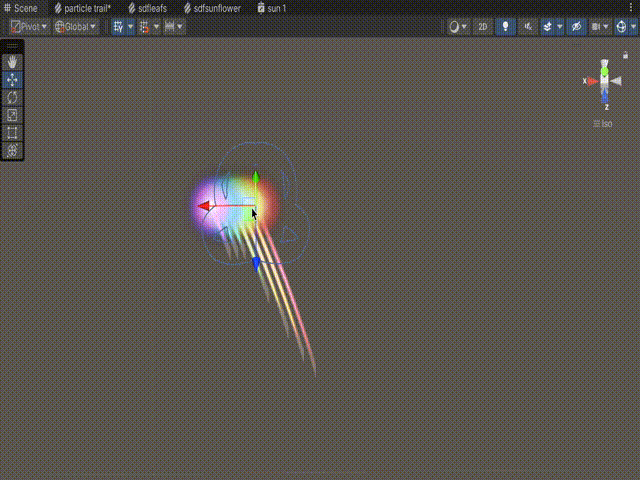This screenshot has width=640, height=480.
Task: Expand scene effects options arrow
Action: (x=560, y=27)
